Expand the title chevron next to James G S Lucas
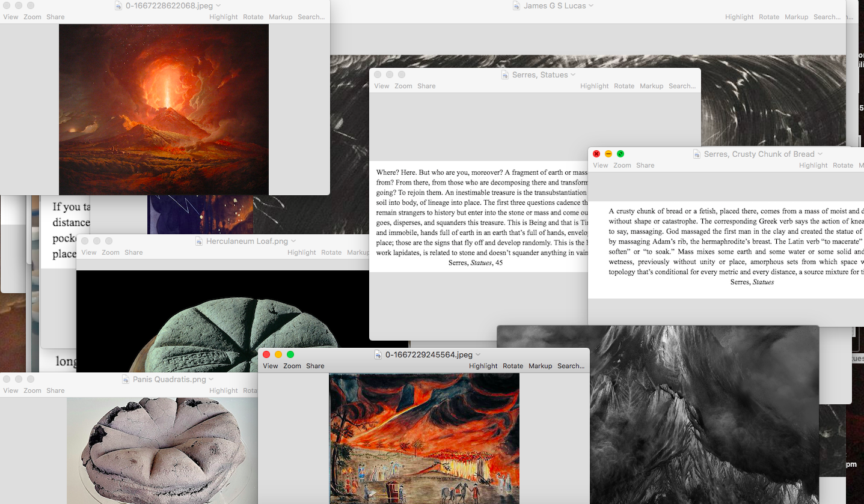 591,6
